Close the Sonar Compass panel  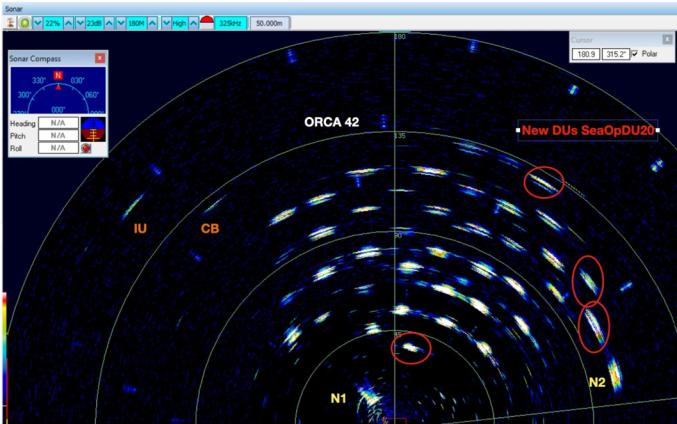100,58
